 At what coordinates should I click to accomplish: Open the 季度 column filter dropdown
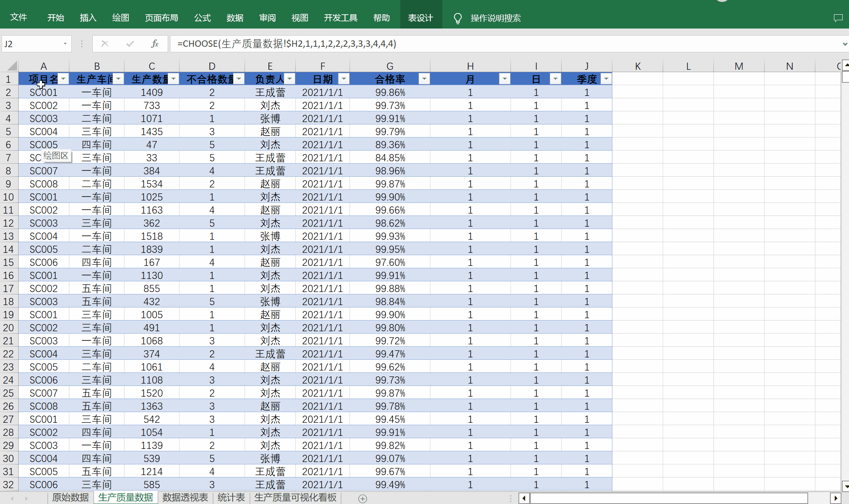(x=606, y=79)
